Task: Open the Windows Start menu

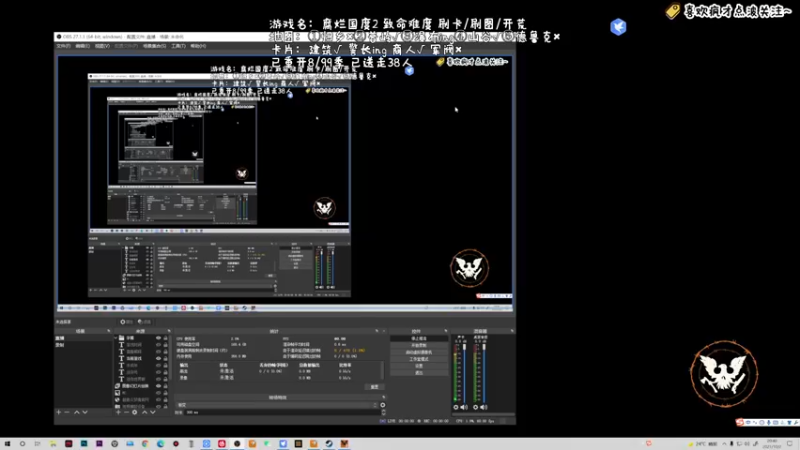Action: (x=7, y=444)
